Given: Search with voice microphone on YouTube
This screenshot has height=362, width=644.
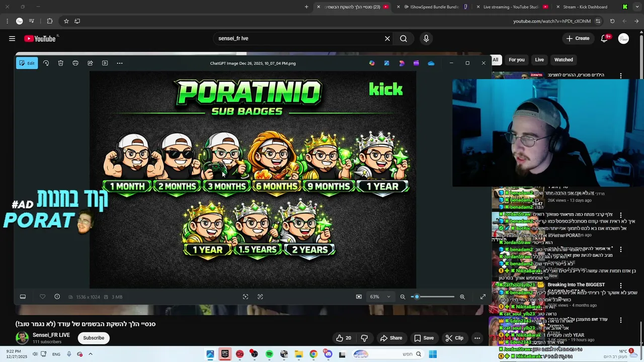Looking at the screenshot, I should click(426, 38).
